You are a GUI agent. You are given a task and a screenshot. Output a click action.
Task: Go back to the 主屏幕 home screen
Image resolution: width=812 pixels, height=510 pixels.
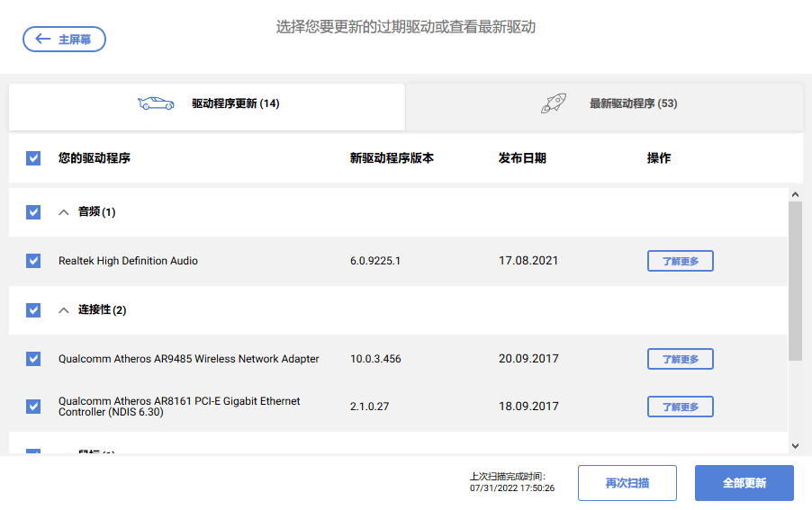64,40
